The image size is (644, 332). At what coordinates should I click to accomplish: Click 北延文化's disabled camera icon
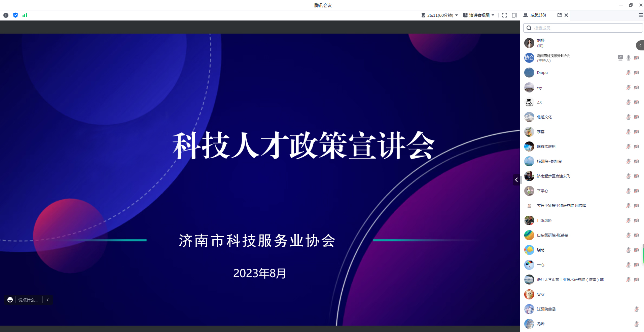coord(637,117)
